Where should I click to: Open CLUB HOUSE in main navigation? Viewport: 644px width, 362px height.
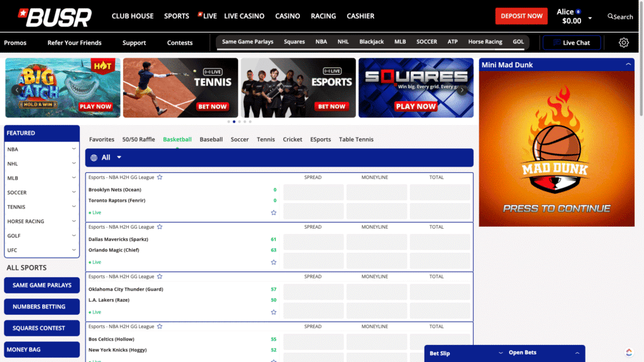(133, 16)
